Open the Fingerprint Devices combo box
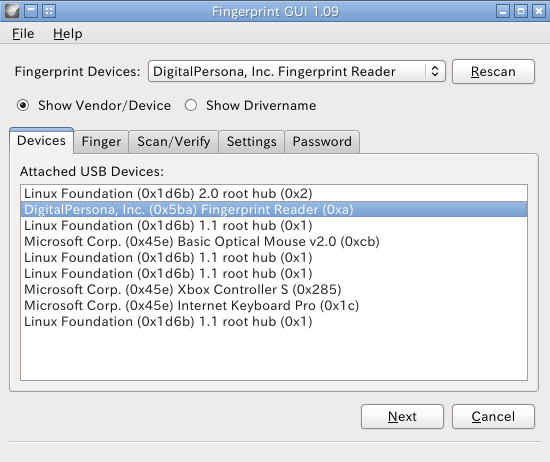550x462 pixels. (x=297, y=72)
